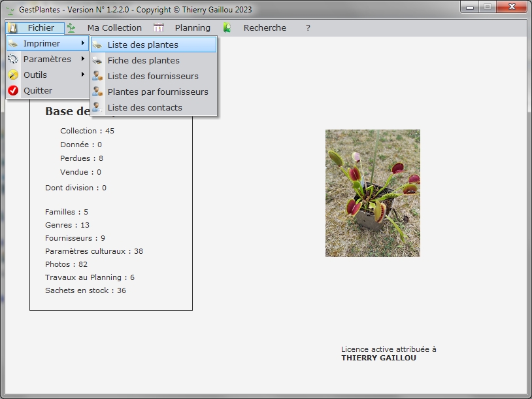Click contact icon beside Liste des contacts

click(x=97, y=107)
